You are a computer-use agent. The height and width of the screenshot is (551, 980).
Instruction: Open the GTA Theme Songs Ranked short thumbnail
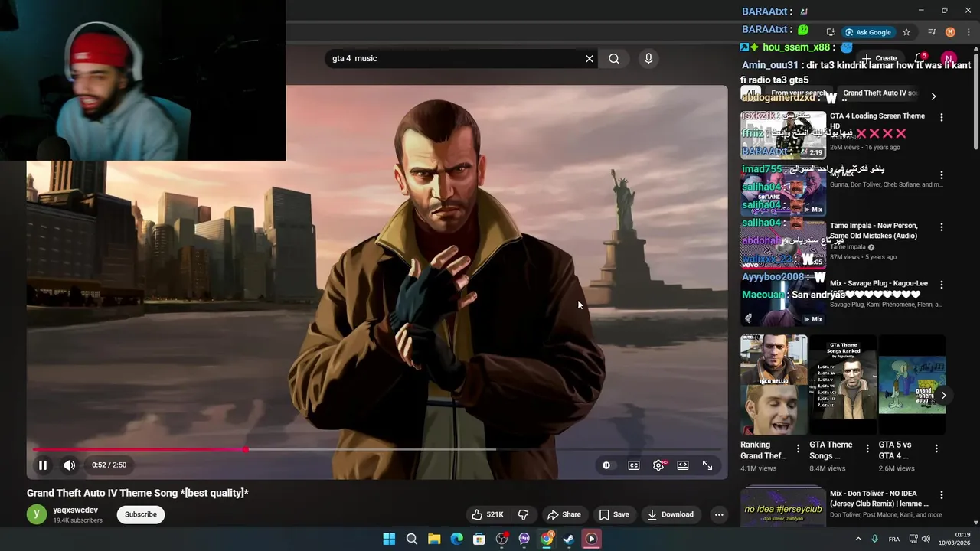click(x=842, y=385)
